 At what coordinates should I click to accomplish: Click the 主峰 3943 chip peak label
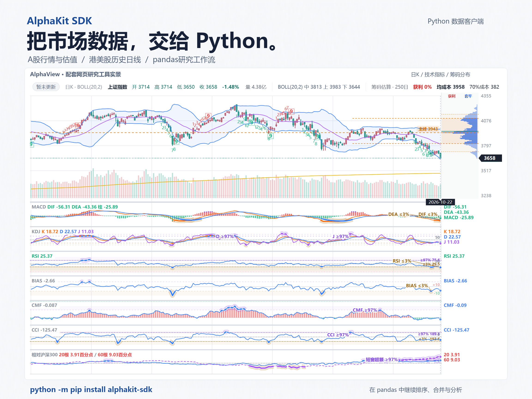tap(428, 129)
